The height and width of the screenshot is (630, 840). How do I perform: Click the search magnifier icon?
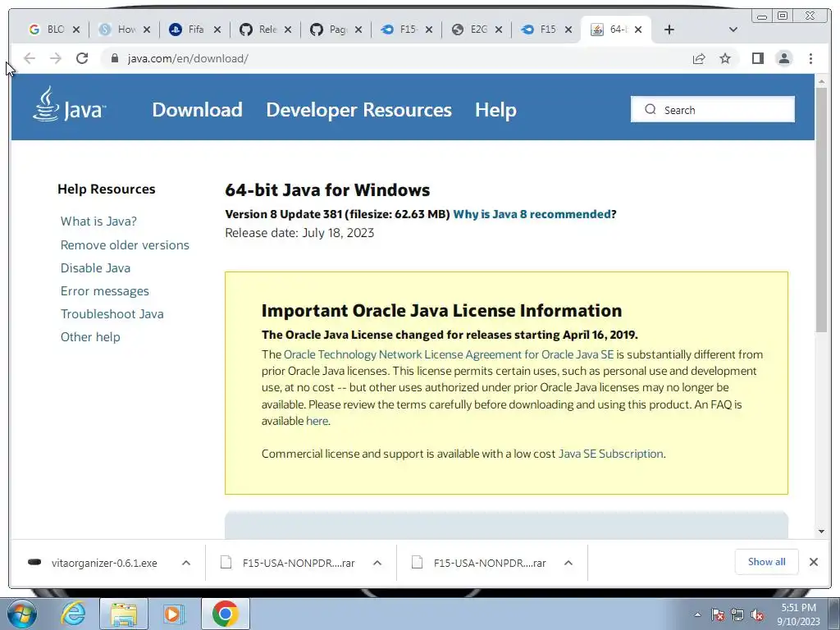coord(651,109)
